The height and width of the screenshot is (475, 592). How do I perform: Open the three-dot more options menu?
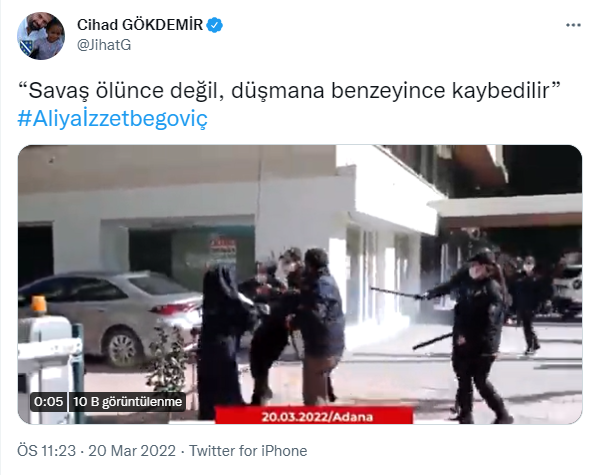point(573,25)
